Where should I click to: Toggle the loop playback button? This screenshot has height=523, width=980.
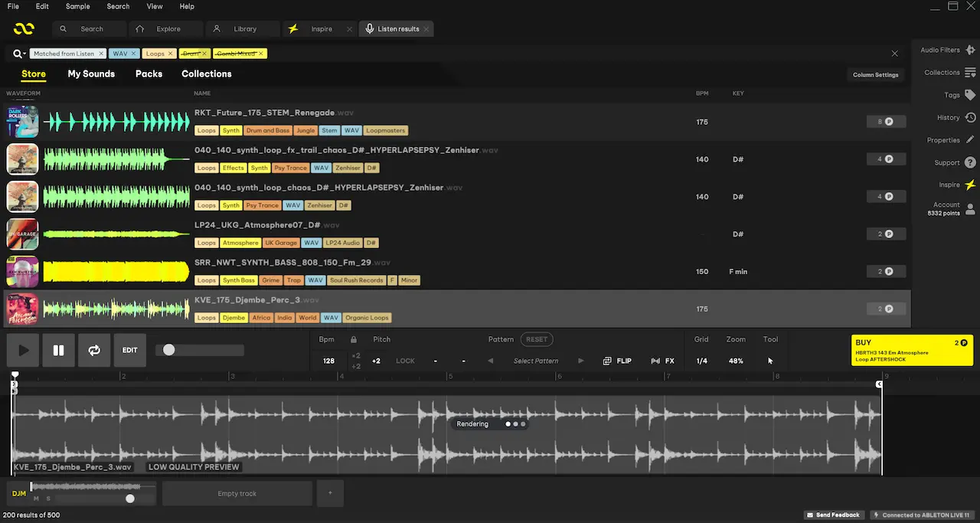pyautogui.click(x=94, y=350)
